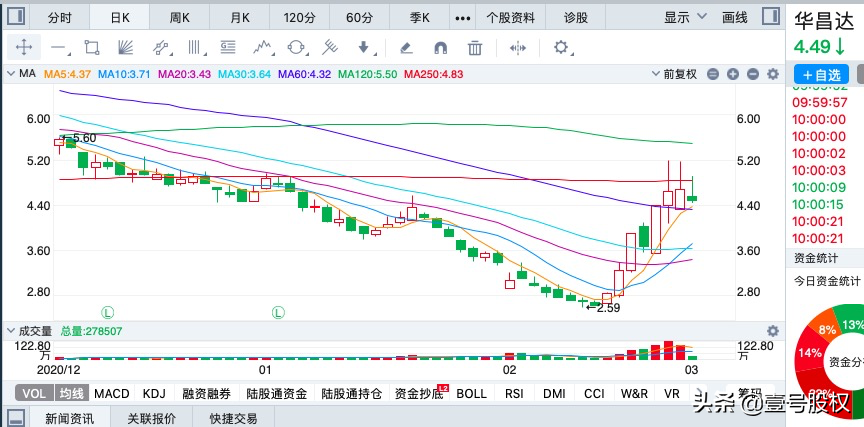The image size is (864, 427).
Task: Open the 显示 display dropdown
Action: pos(685,17)
